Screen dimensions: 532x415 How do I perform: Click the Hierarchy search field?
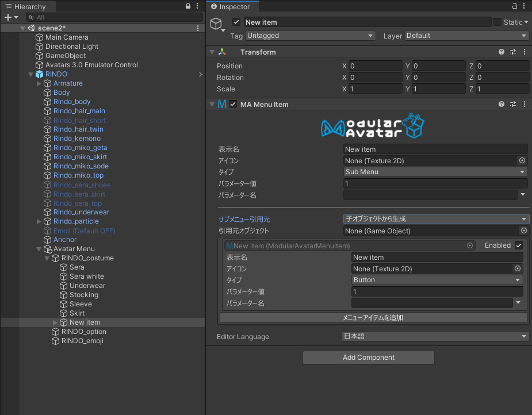114,17
